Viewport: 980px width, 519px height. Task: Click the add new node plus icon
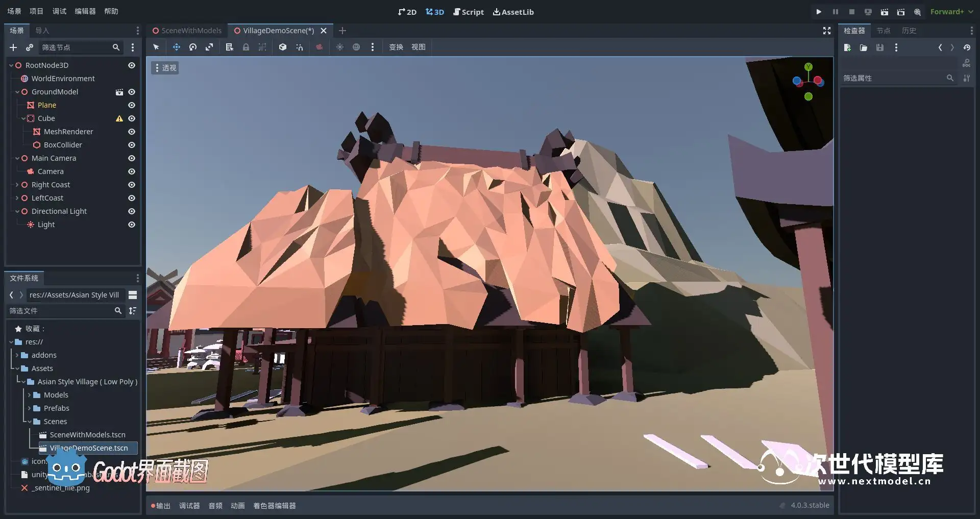tap(13, 47)
